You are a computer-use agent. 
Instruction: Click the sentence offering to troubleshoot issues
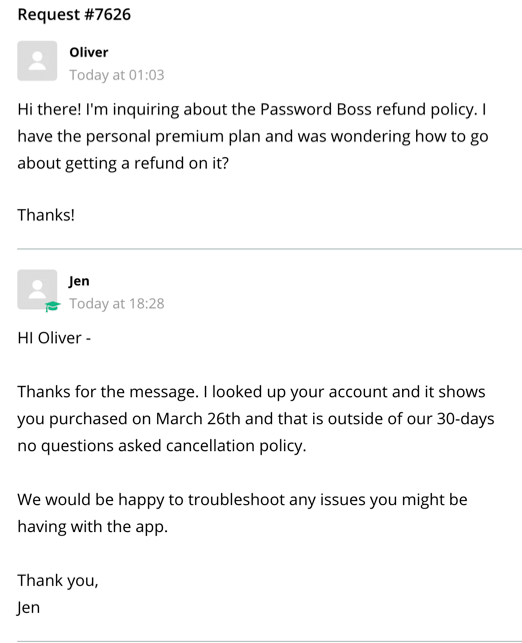click(242, 513)
